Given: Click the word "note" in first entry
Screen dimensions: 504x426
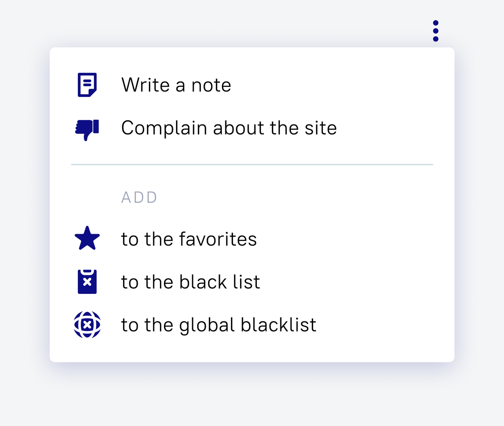Looking at the screenshot, I should pyautogui.click(x=211, y=86).
